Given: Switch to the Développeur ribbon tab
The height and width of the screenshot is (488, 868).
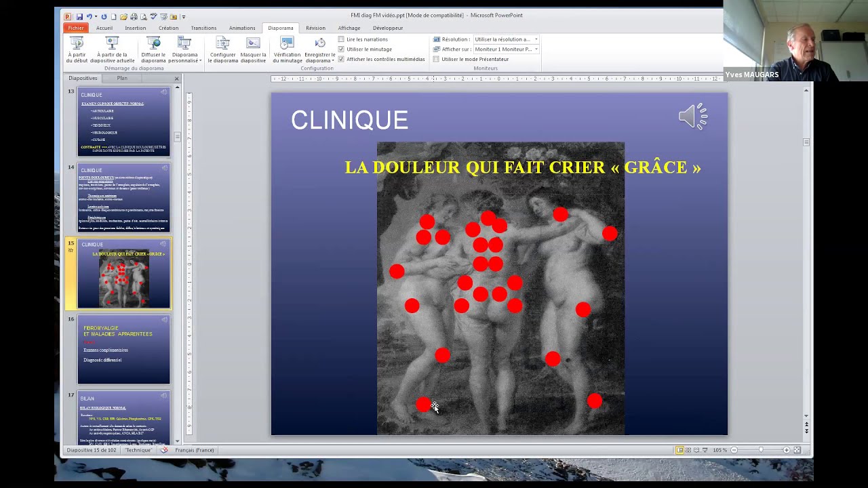Looking at the screenshot, I should (x=388, y=28).
